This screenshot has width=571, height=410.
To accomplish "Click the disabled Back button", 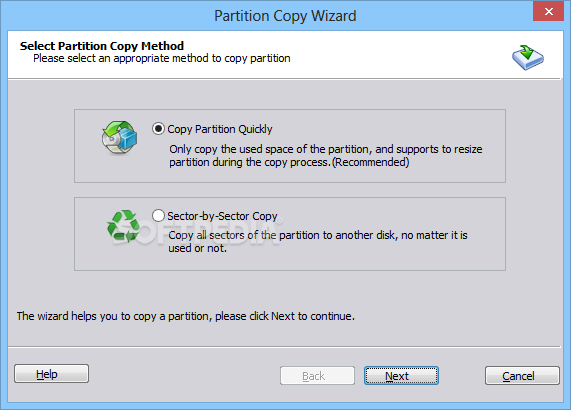I will click(x=317, y=375).
